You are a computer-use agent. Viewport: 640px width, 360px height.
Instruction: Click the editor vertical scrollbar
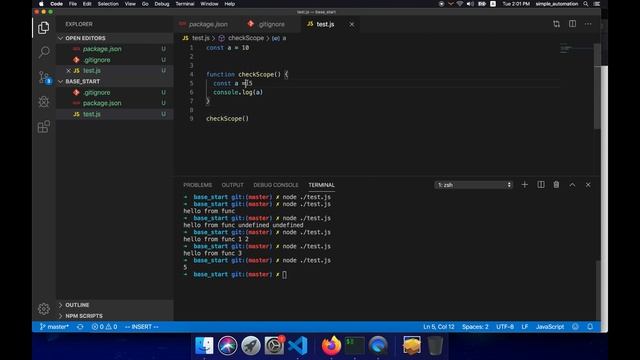[x=597, y=86]
